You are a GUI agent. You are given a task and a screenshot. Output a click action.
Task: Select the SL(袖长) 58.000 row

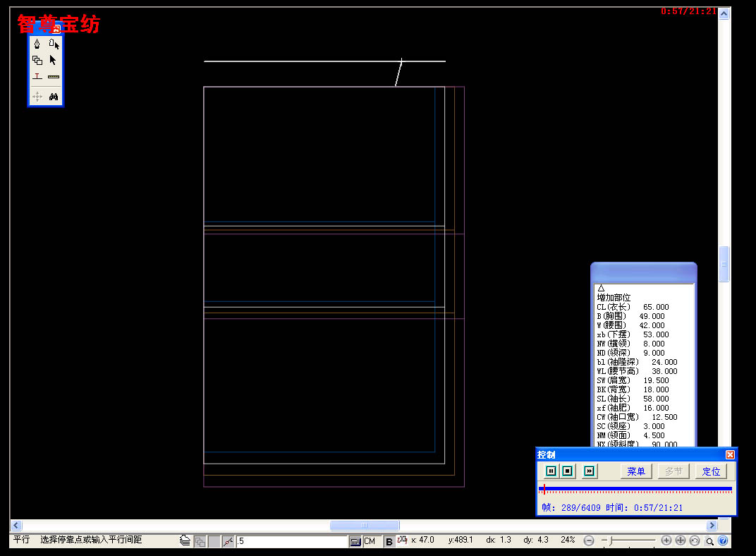coord(633,399)
